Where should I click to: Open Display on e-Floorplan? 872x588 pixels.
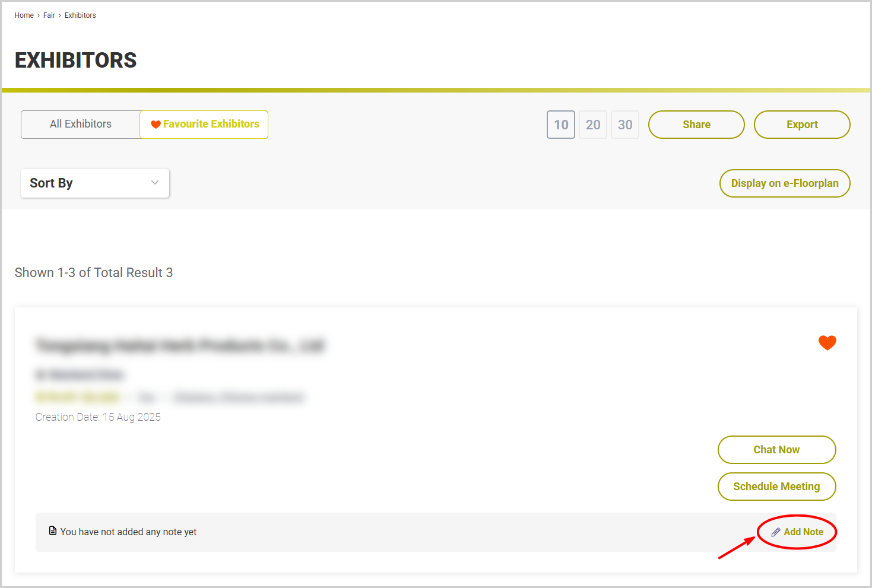pyautogui.click(x=785, y=183)
